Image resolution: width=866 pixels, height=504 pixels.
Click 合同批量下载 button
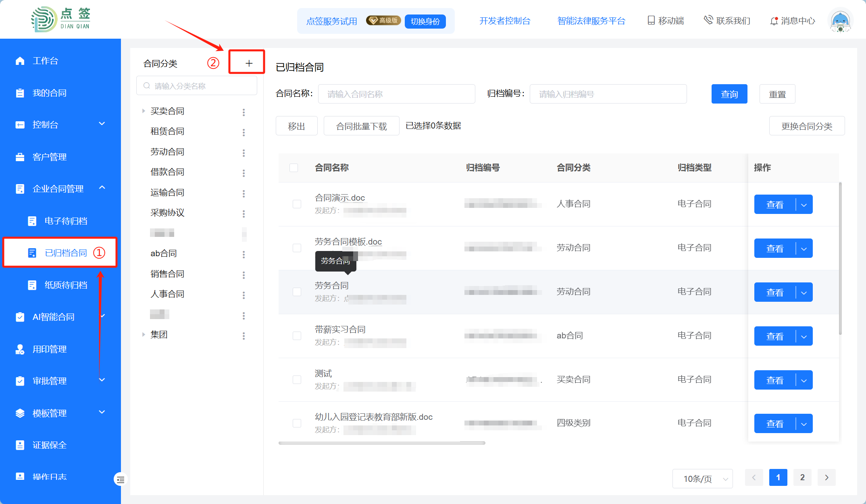[x=361, y=126]
